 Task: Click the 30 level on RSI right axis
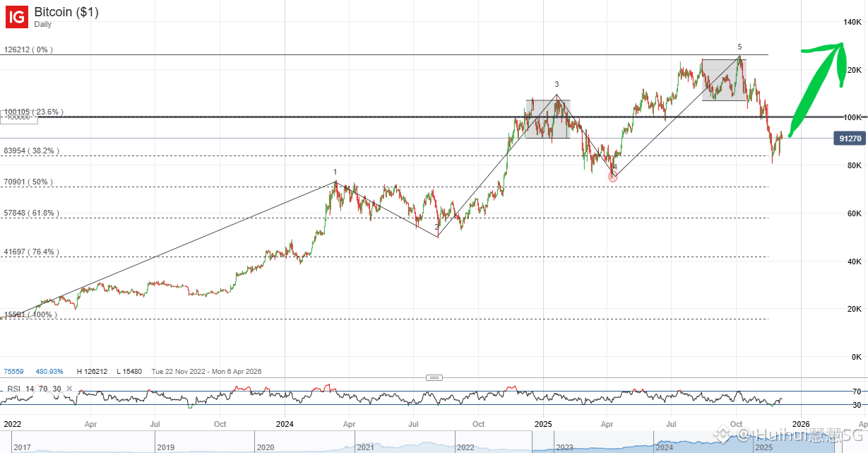point(856,405)
